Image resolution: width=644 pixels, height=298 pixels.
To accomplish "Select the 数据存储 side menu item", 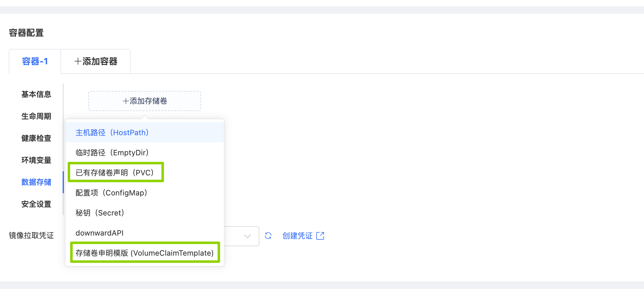I will click(x=36, y=182).
